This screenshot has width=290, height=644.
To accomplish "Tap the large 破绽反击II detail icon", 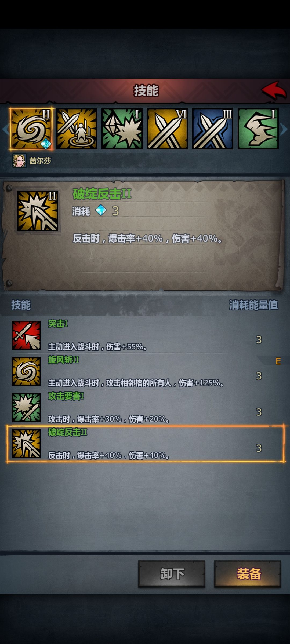I will (x=38, y=211).
